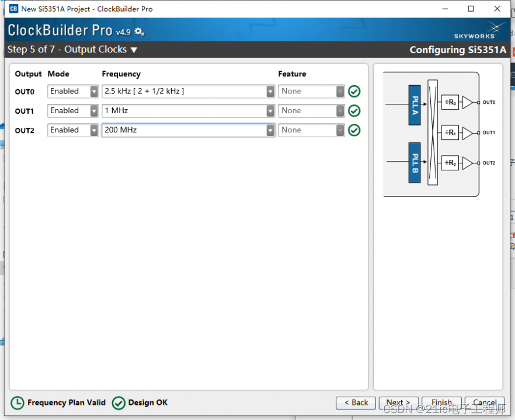Screen dimensions: 515x420
Task: Click OUT1 green validation checkmark
Action: coord(354,111)
